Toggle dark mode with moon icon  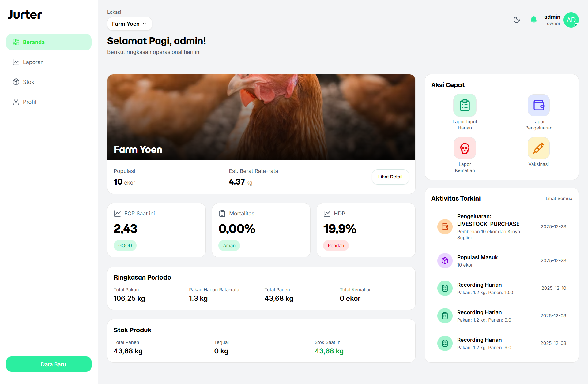pyautogui.click(x=517, y=20)
